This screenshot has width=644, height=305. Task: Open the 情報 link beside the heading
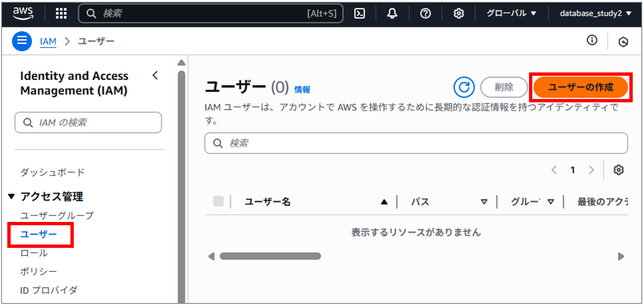302,90
